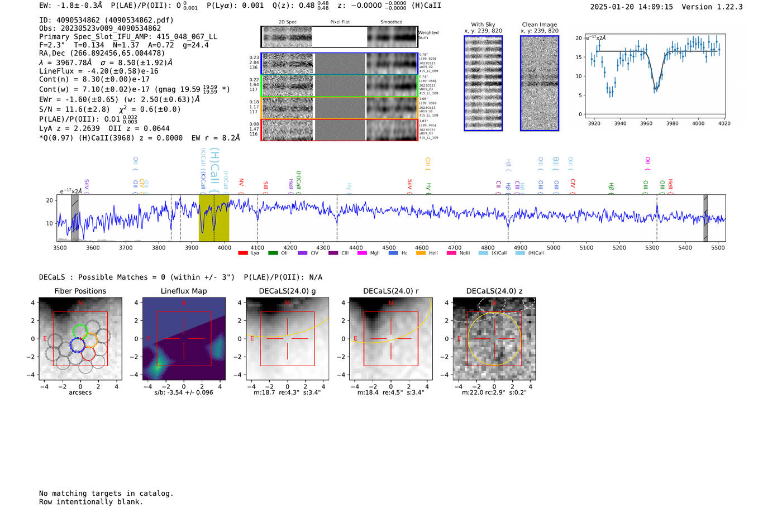
Task: Click the m:22.0 rc:2.9" caption
Action: click(x=494, y=392)
